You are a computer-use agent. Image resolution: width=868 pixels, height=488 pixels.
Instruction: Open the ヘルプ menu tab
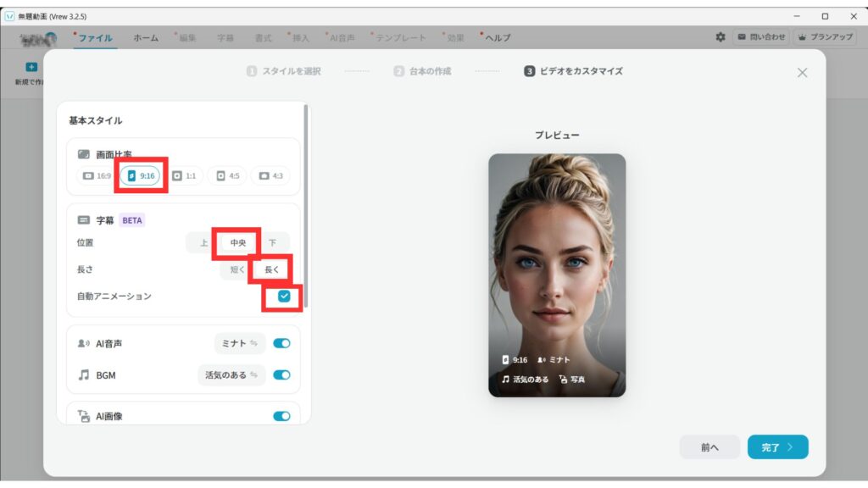498,37
